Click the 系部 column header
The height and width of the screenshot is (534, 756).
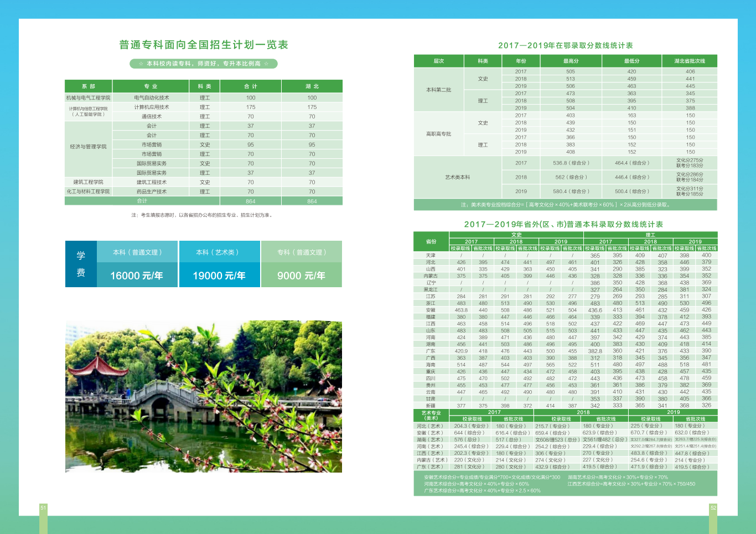(x=89, y=86)
